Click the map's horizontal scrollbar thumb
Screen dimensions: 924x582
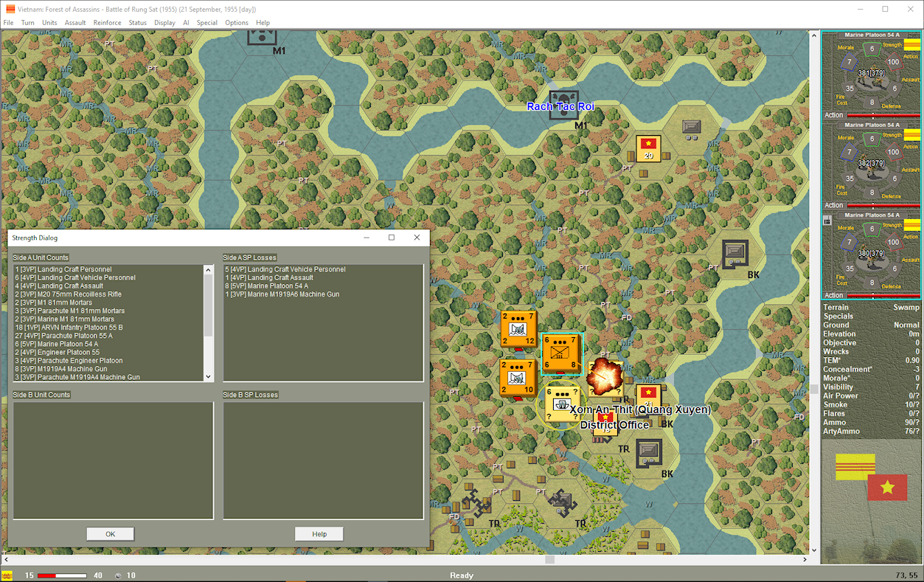point(549,560)
